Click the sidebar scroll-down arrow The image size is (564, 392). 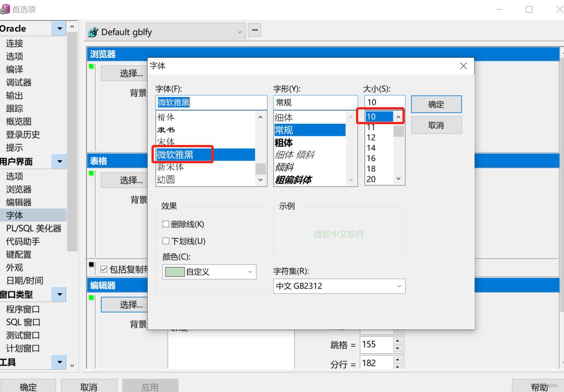coord(72,366)
